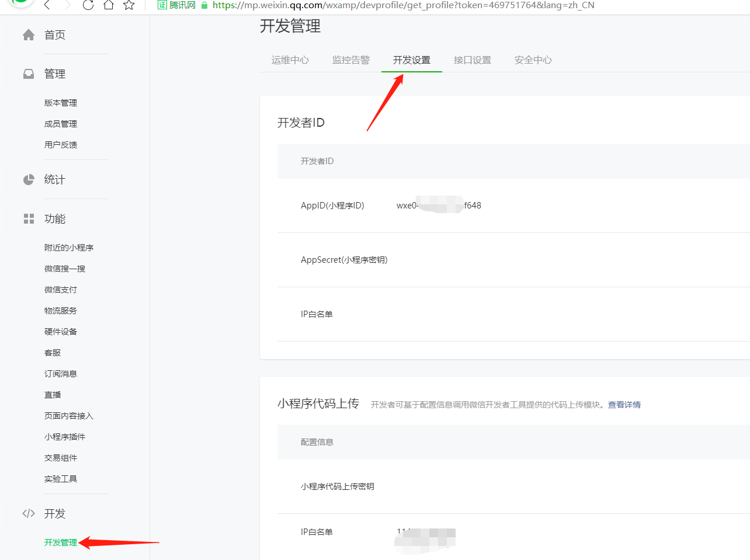The width and height of the screenshot is (750, 560).
Task: Switch to 监控告警 tab
Action: tap(351, 60)
